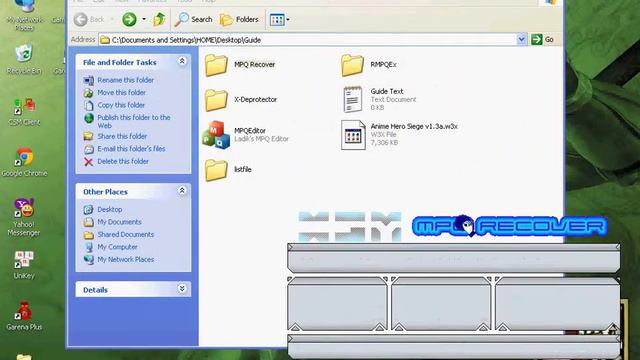Viewport: 640px width, 360px height.
Task: Open the Forward button history dropdown arrow
Action: [x=144, y=19]
